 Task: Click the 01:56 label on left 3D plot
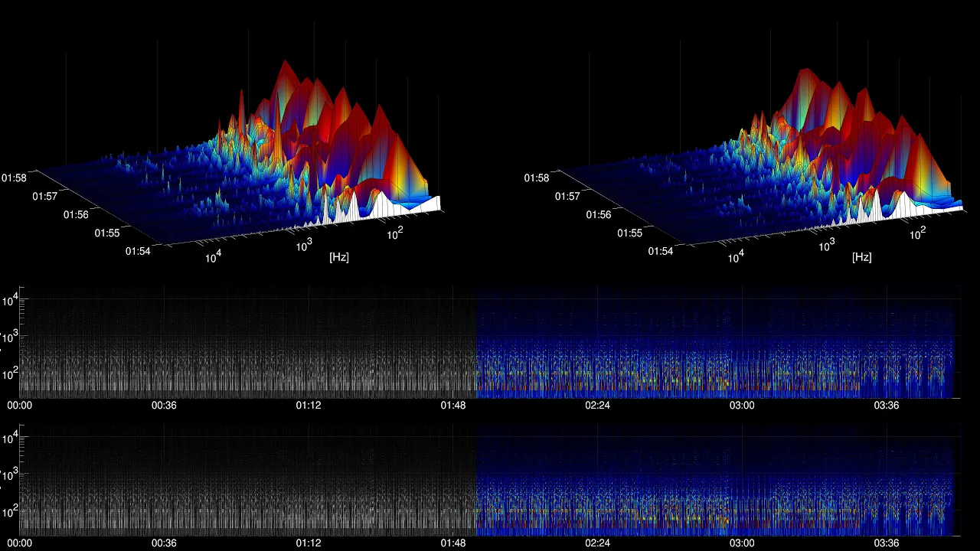76,214
